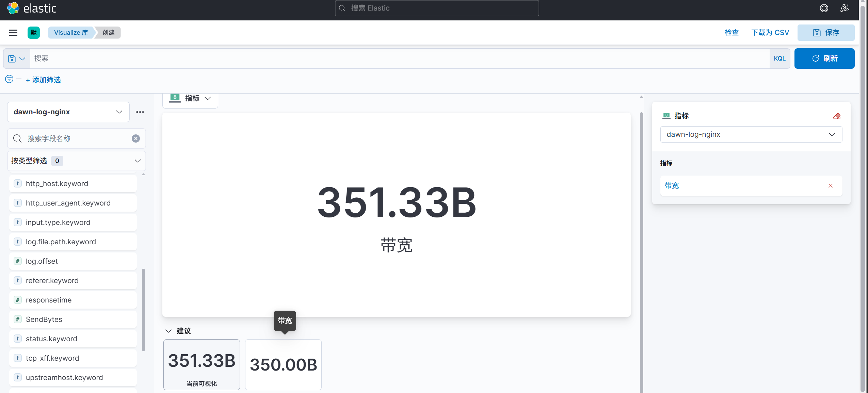Select the 350.00B suggestion thumbnail
868x393 pixels.
(x=283, y=365)
